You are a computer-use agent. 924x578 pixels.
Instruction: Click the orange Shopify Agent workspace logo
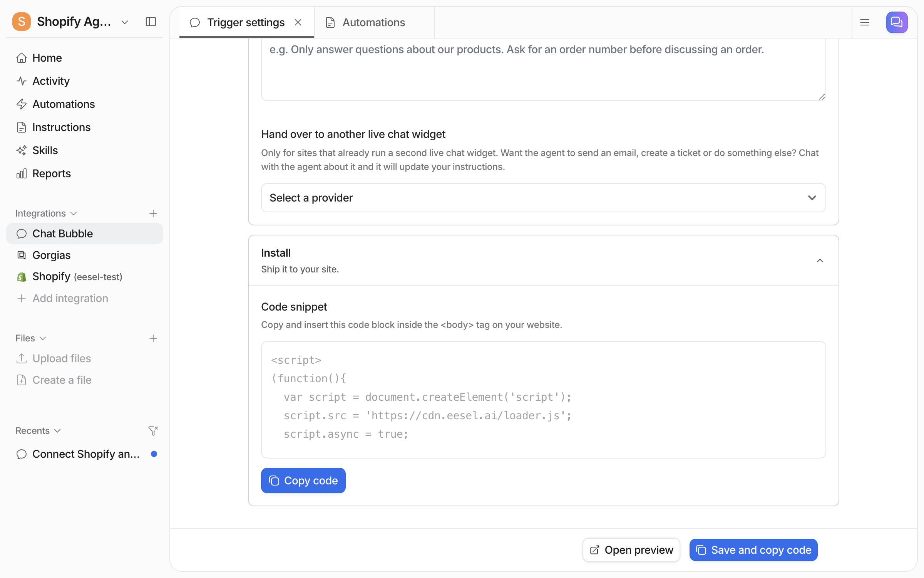[22, 22]
